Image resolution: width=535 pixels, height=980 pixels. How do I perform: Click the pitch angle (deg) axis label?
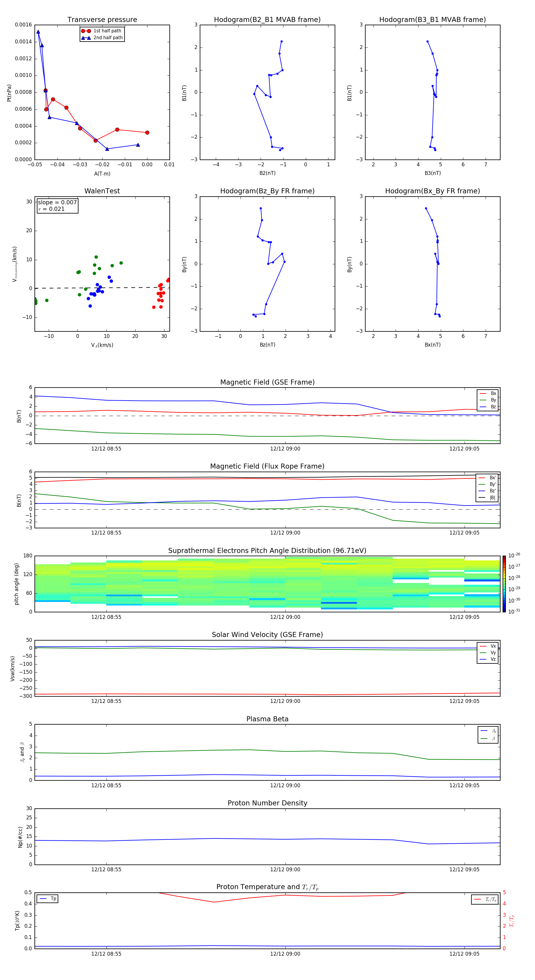16,584
